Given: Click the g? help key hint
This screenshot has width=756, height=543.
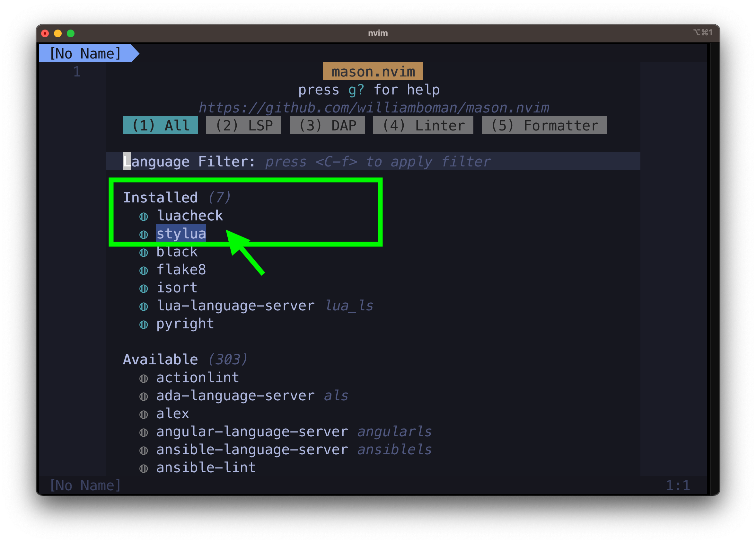Looking at the screenshot, I should point(356,90).
